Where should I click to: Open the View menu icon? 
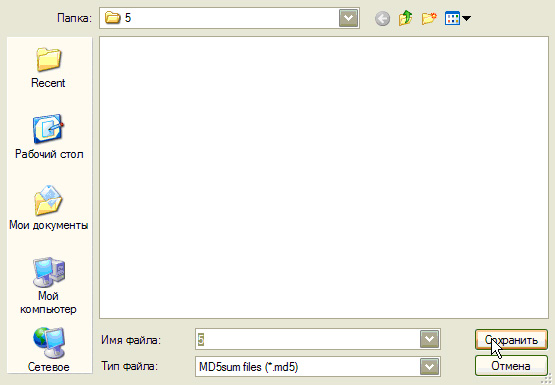pyautogui.click(x=452, y=18)
